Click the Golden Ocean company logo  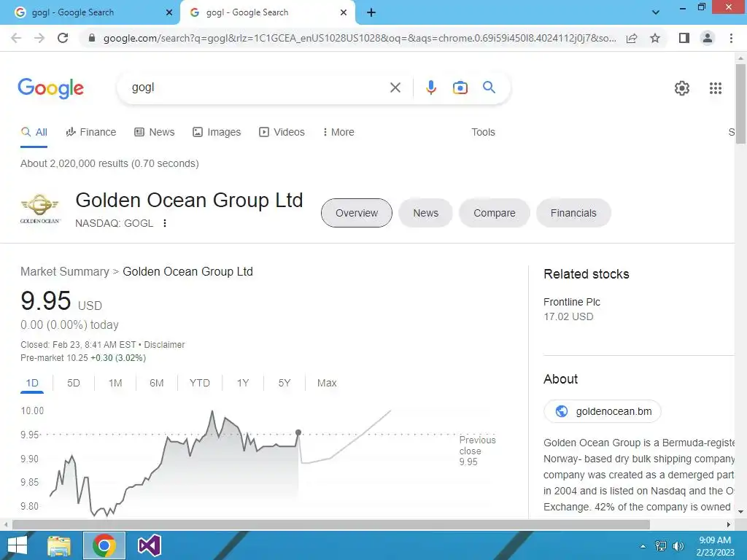pyautogui.click(x=40, y=209)
